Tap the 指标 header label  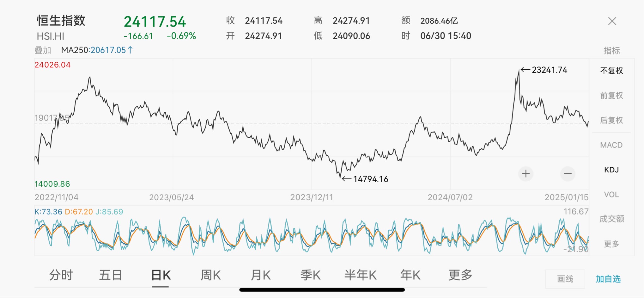coord(611,51)
